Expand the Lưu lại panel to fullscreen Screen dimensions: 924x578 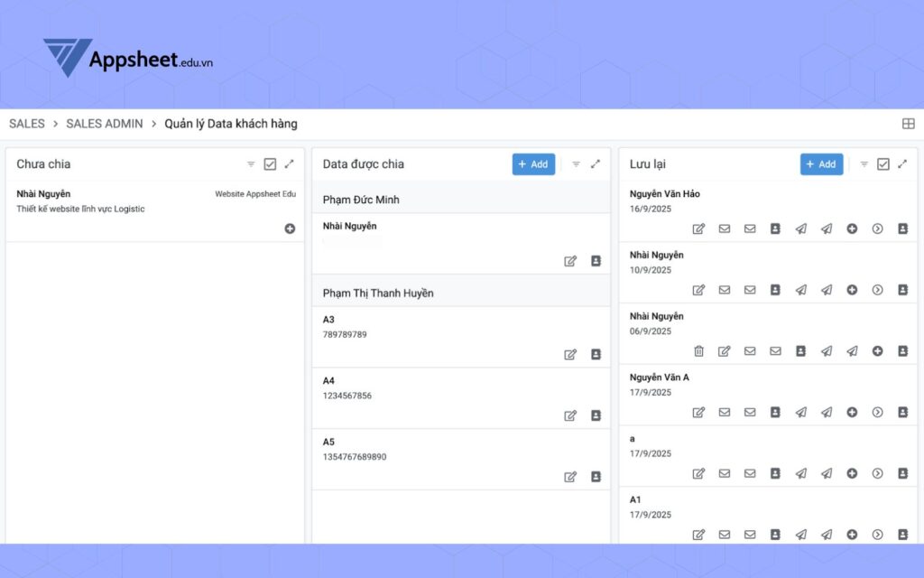pyautogui.click(x=902, y=164)
